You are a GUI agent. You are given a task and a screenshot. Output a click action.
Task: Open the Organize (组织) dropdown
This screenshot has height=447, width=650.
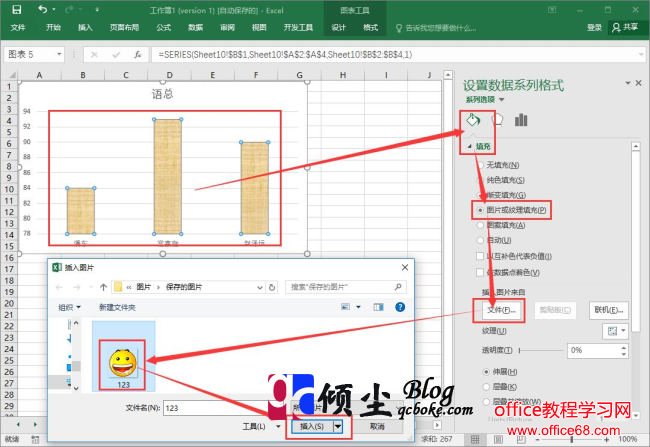pyautogui.click(x=69, y=307)
